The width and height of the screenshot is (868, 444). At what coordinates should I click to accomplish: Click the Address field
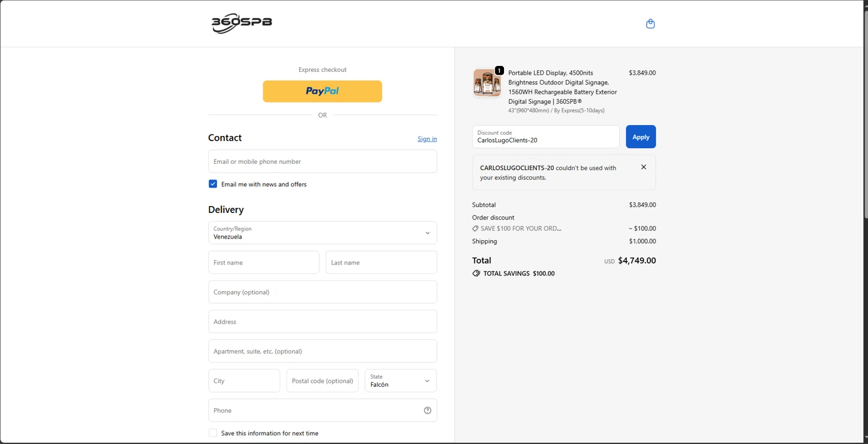click(x=322, y=321)
